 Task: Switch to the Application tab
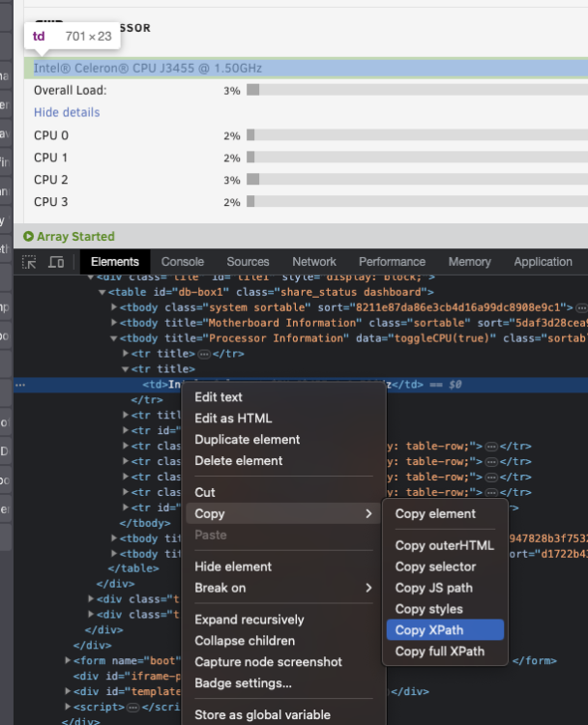tap(544, 262)
